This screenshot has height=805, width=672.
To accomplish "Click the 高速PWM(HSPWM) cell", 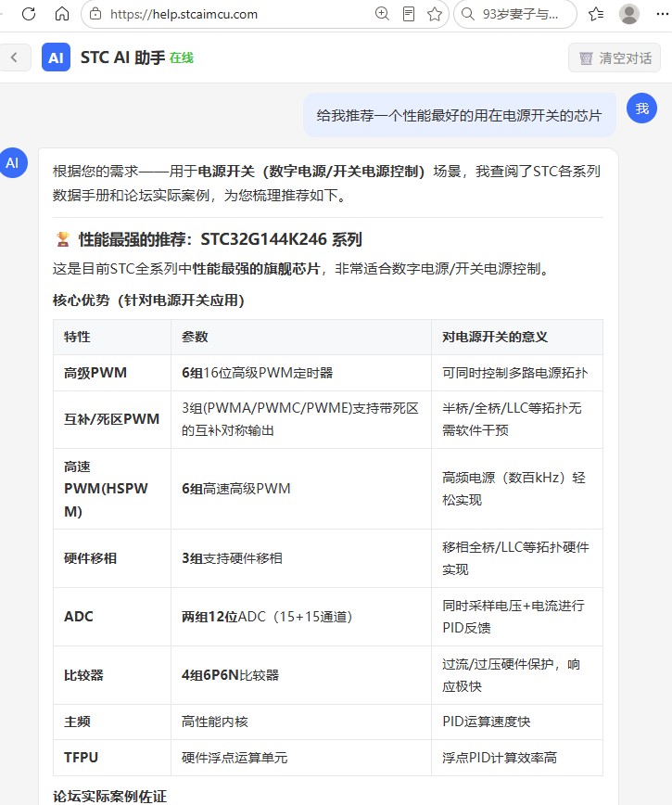I will 112,489.
